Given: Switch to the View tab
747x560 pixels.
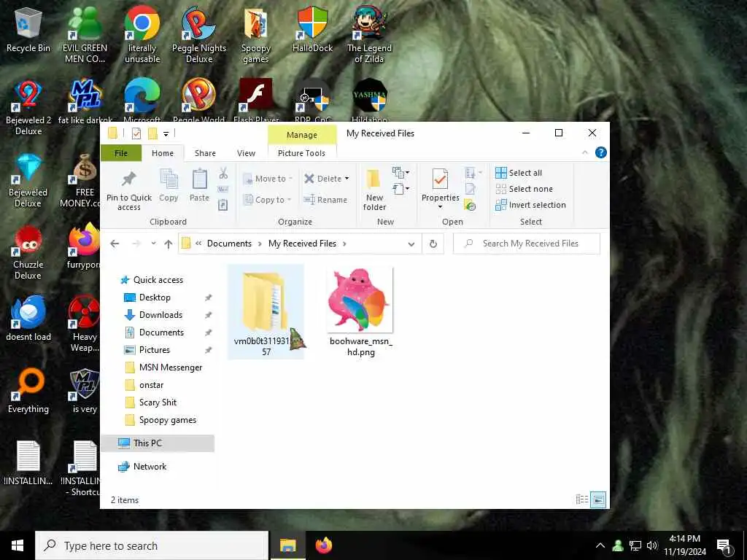Looking at the screenshot, I should click(x=246, y=153).
